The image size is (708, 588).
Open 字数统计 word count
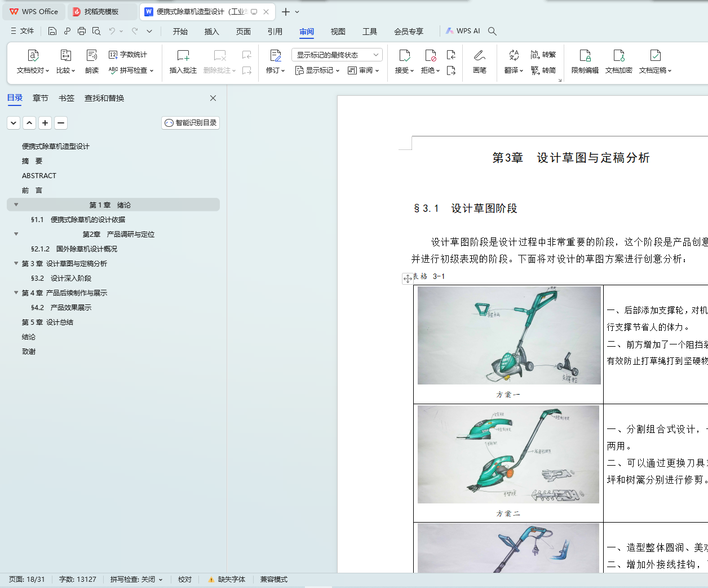tap(128, 55)
